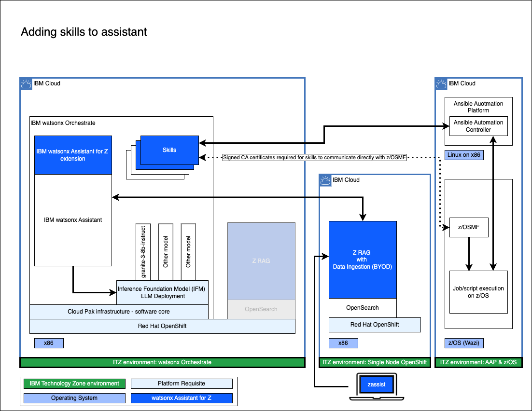The height and width of the screenshot is (411, 532).
Task: Select the blue Skills block
Action: click(169, 150)
